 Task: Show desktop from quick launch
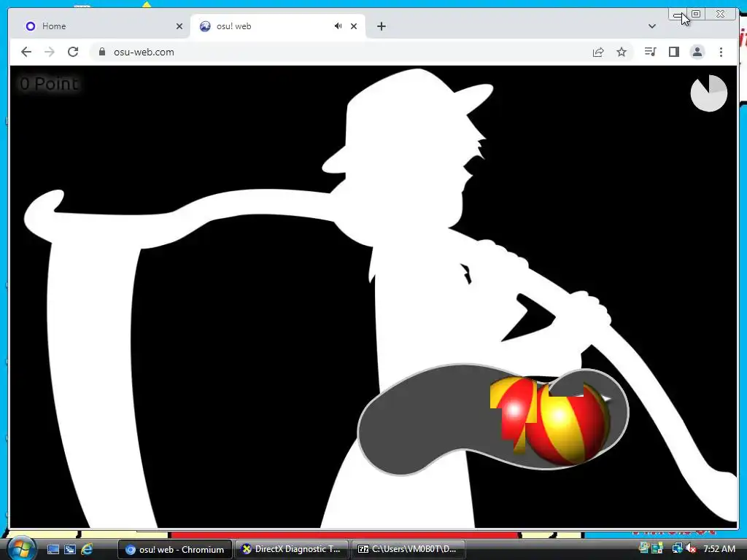pyautogui.click(x=53, y=549)
